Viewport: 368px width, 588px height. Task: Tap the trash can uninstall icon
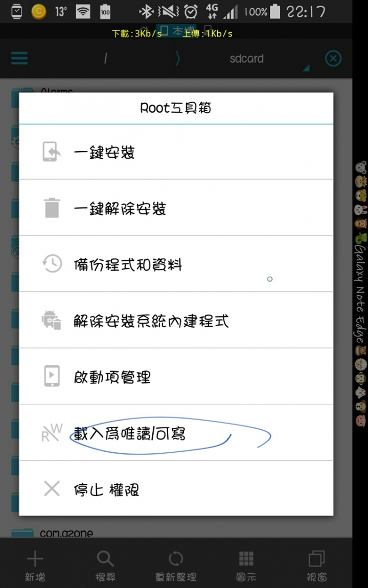52,208
